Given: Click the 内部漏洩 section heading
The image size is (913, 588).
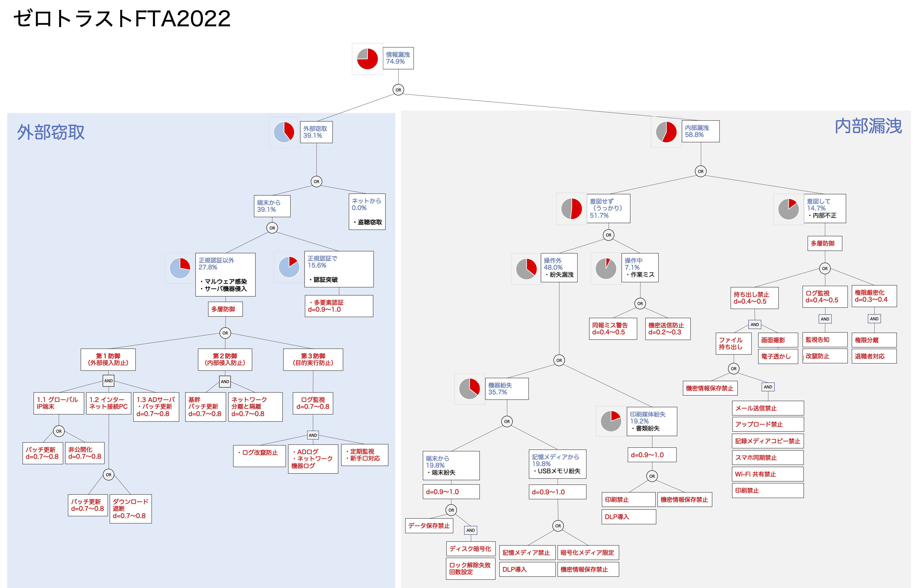Looking at the screenshot, I should coord(868,126).
